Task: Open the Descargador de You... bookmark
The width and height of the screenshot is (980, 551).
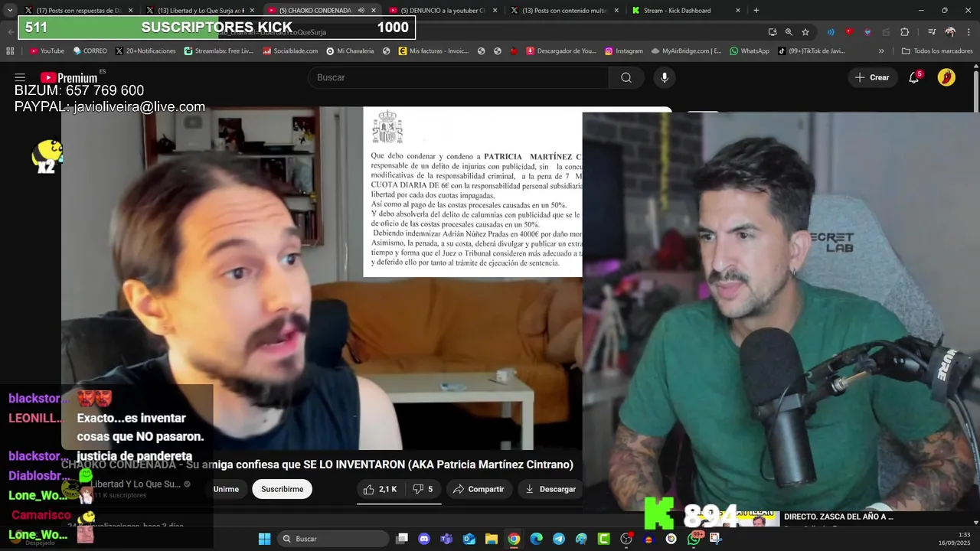Action: tap(560, 51)
